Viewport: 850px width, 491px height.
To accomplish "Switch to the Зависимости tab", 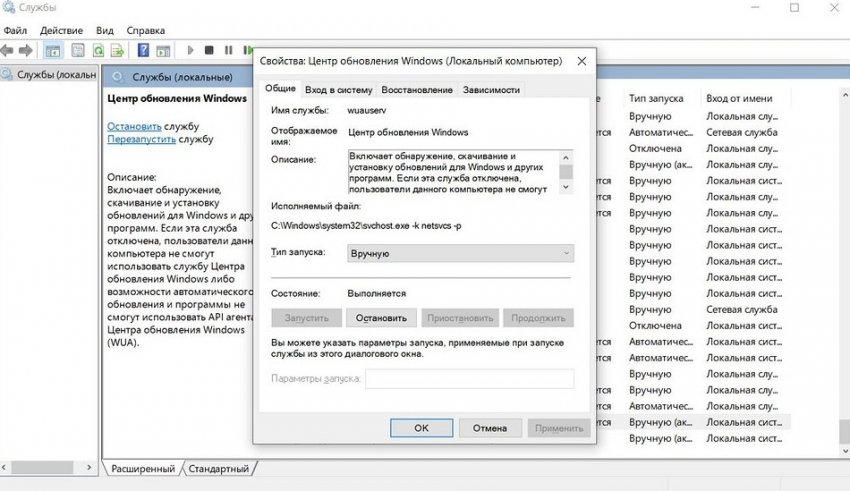I will point(491,90).
